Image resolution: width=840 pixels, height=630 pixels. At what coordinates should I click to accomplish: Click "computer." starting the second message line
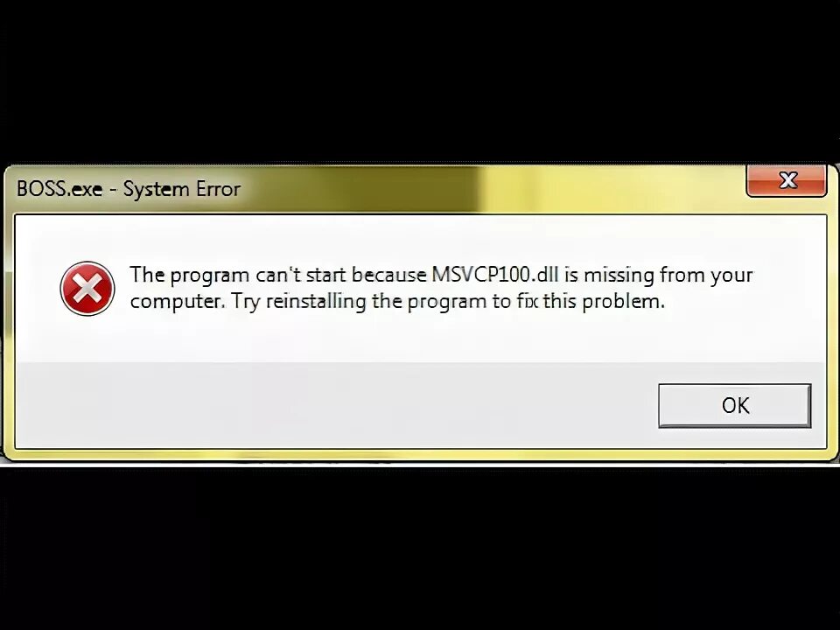tap(178, 302)
